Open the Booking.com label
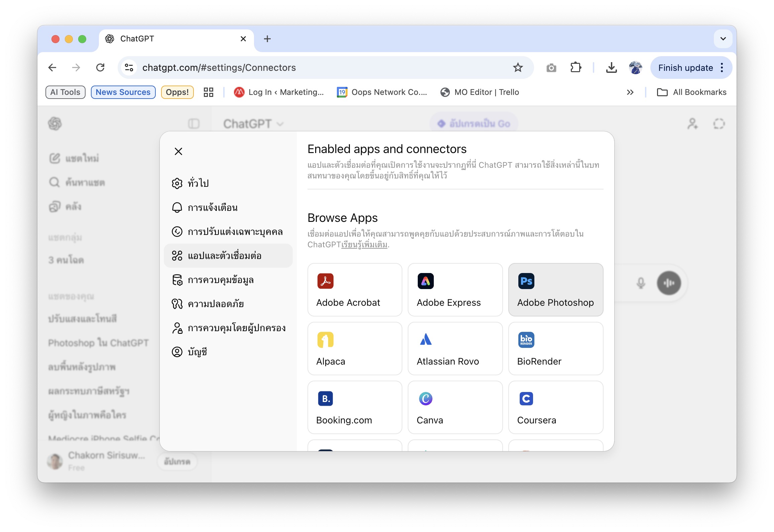The height and width of the screenshot is (532, 774). [x=344, y=420]
